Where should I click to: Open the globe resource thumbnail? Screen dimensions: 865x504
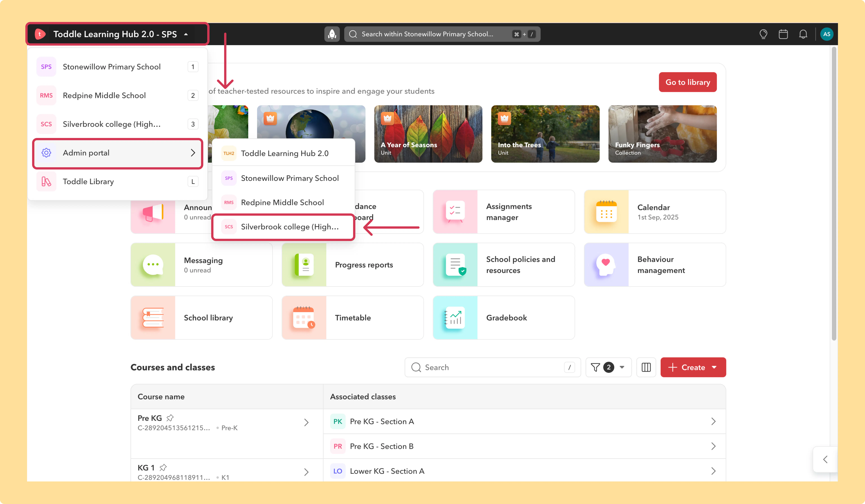pyautogui.click(x=311, y=122)
